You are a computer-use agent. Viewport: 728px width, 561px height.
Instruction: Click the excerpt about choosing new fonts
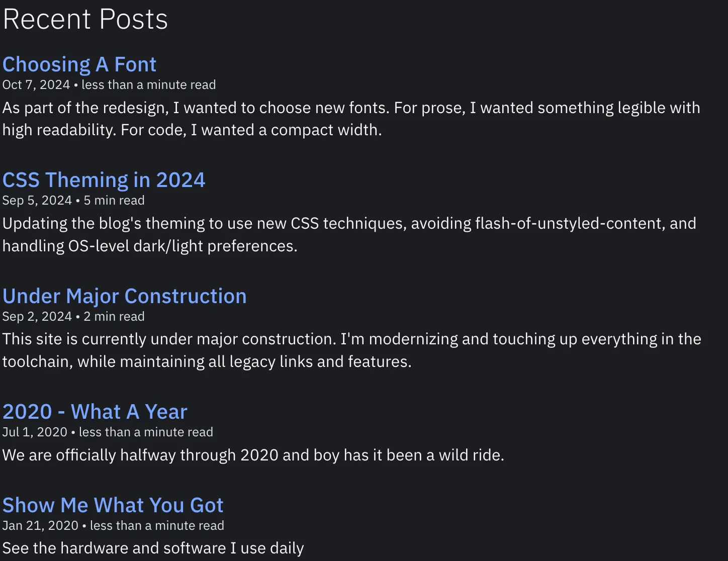point(351,119)
